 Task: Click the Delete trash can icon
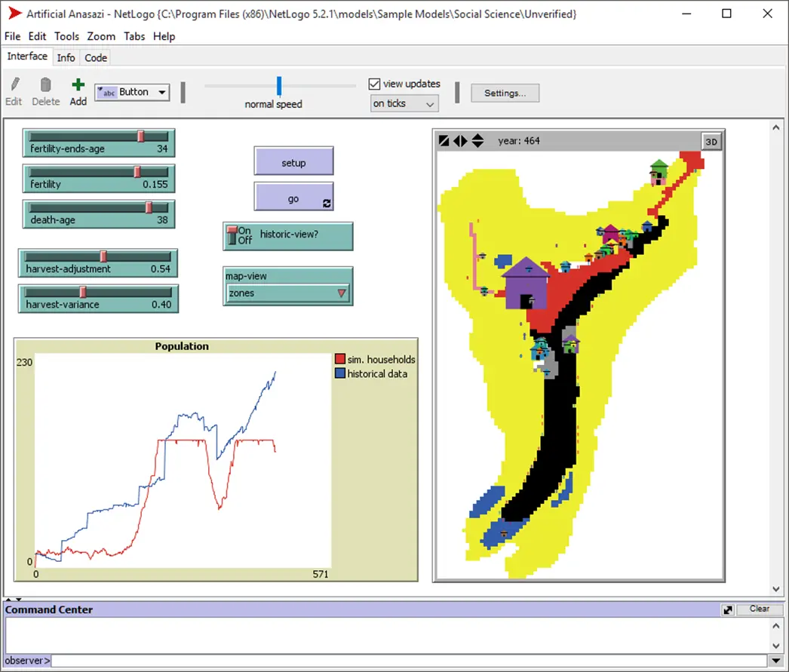pos(45,85)
